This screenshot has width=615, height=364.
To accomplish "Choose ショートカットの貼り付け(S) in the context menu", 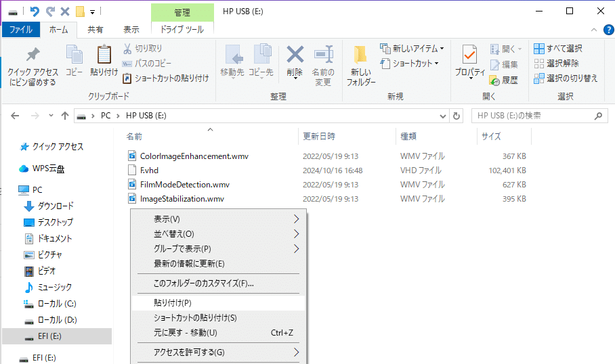I will tap(219, 318).
